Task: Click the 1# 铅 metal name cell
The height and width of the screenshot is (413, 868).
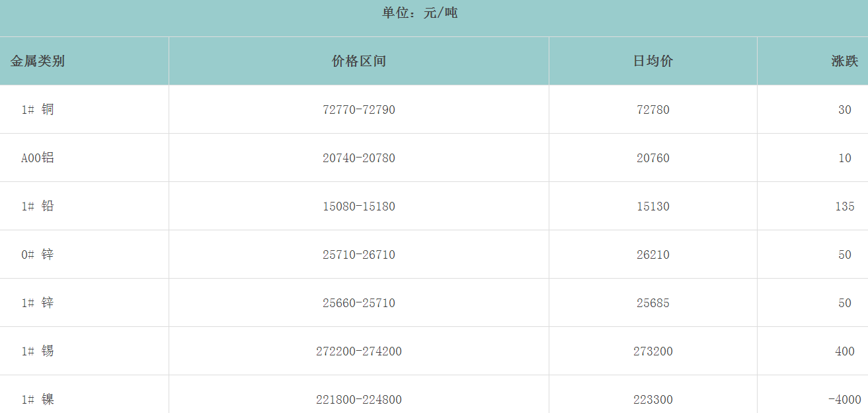Action: click(x=38, y=206)
